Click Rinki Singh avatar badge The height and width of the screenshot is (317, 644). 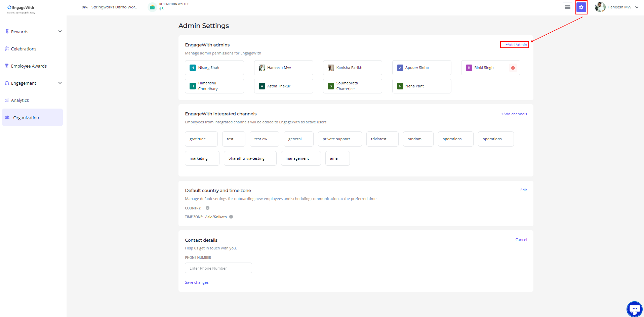[x=469, y=68]
